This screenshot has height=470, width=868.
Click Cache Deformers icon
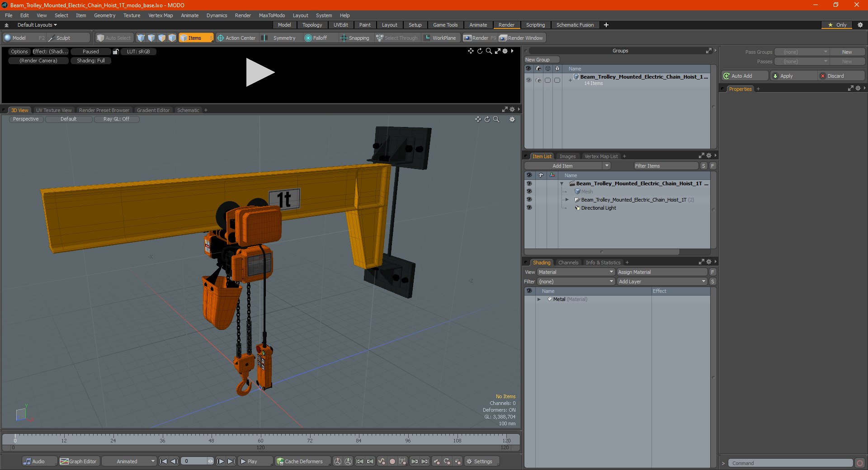coord(280,461)
